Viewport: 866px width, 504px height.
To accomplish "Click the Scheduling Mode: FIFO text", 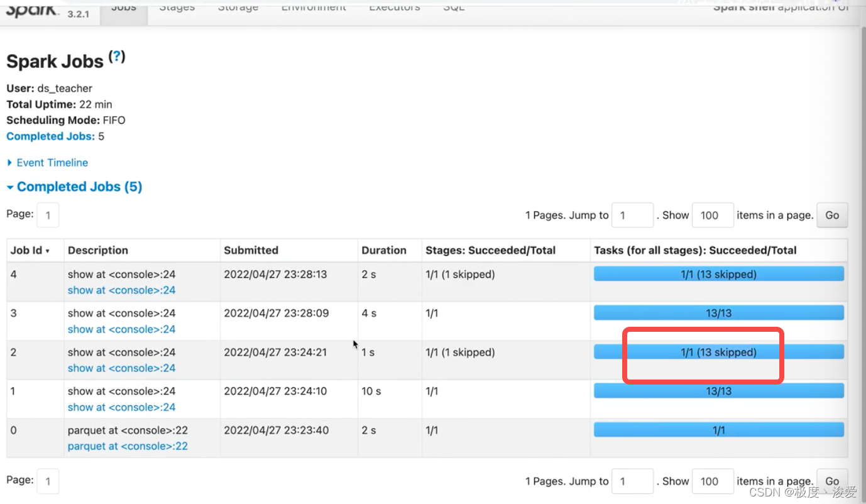I will [x=65, y=120].
